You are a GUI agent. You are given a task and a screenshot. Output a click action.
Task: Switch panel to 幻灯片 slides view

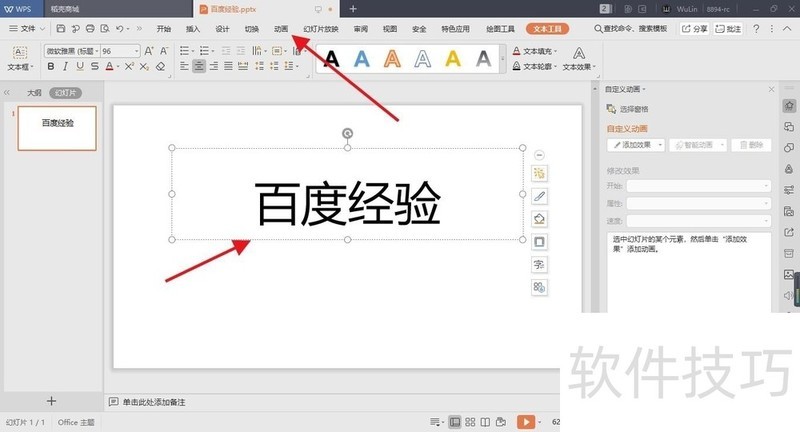coord(65,93)
